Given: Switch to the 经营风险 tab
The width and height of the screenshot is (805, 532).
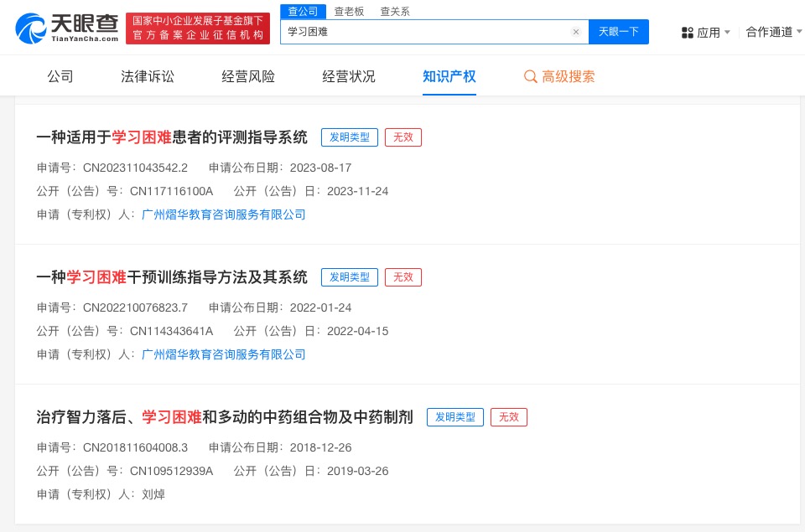Looking at the screenshot, I should [248, 76].
